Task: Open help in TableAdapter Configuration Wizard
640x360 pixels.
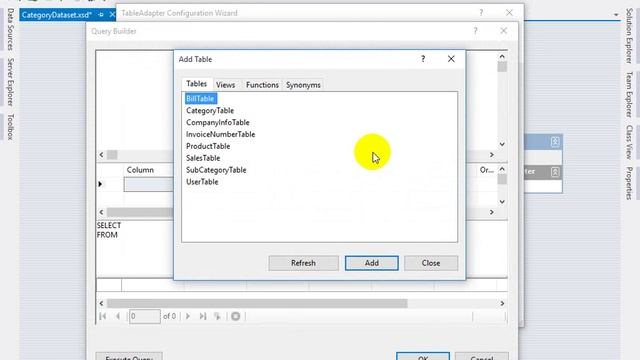Action: point(481,13)
